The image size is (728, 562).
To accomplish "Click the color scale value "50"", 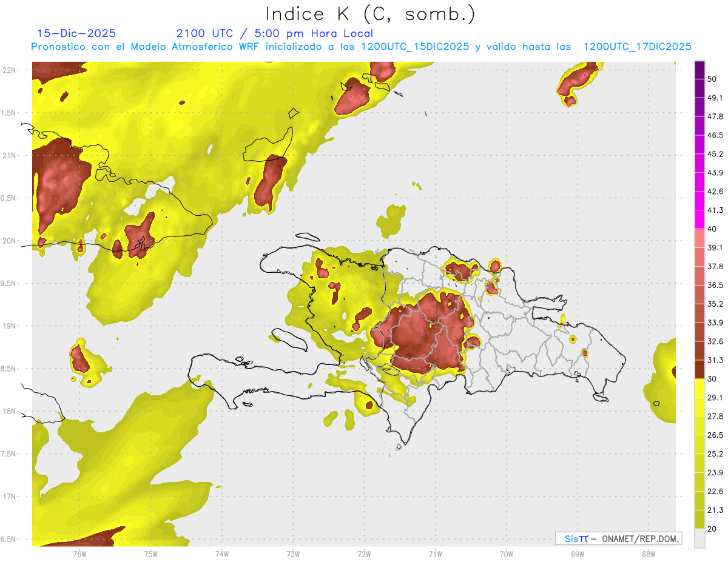I will (x=713, y=79).
